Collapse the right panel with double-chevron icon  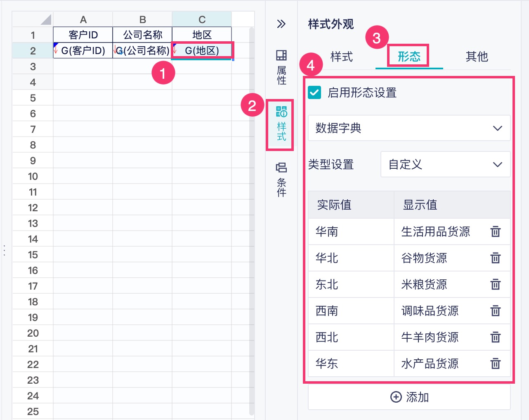281,24
